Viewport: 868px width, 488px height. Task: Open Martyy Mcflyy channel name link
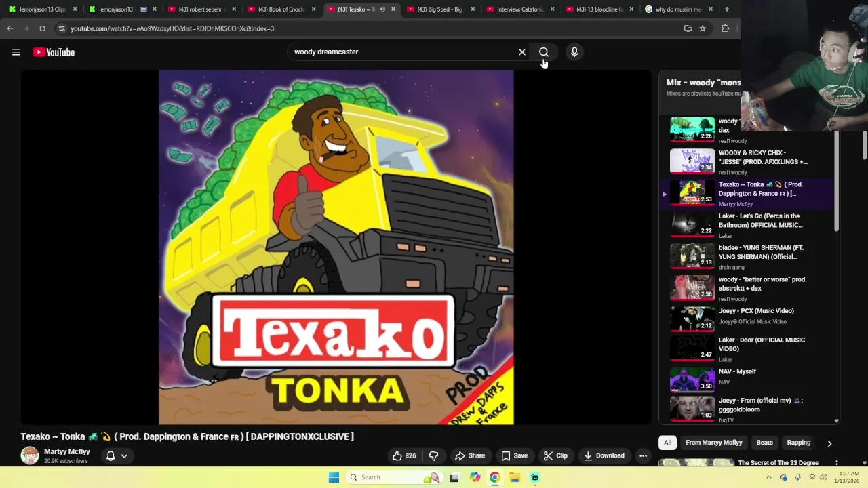67,451
